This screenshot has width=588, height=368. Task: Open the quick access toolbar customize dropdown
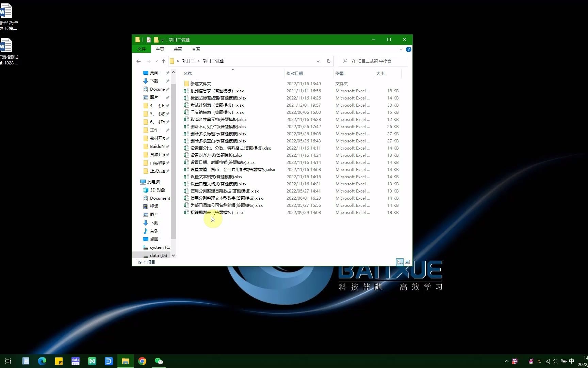[163, 40]
